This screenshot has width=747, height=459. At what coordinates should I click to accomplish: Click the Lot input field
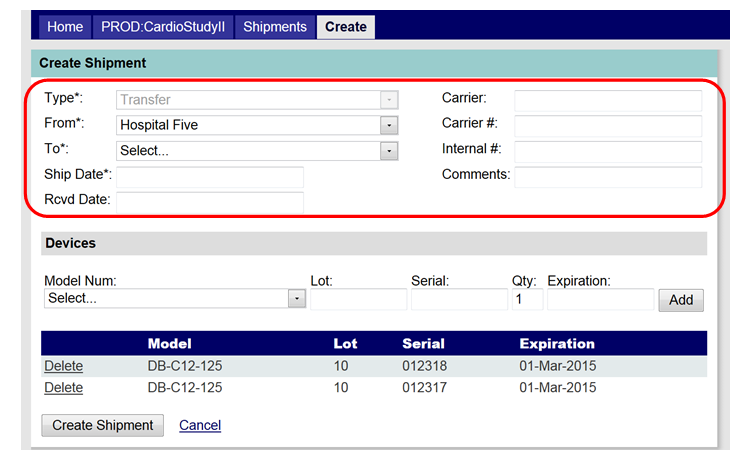(358, 300)
